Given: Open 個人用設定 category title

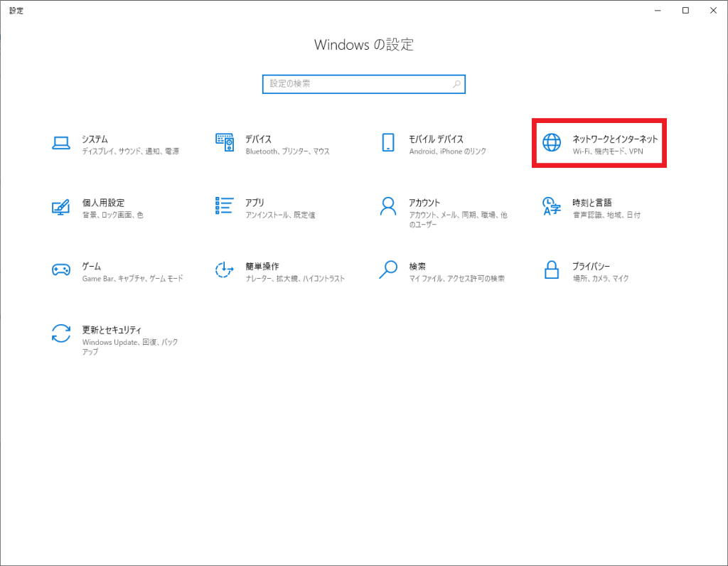Looking at the screenshot, I should [103, 203].
